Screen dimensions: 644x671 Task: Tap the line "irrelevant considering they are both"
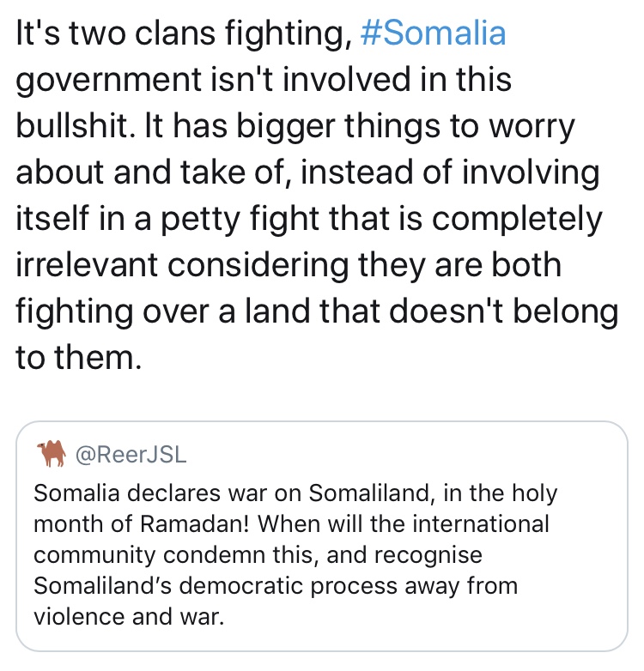[289, 265]
